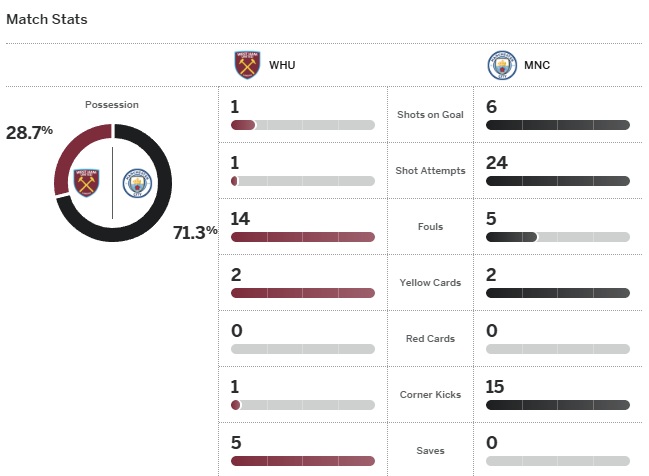The width and height of the screenshot is (649, 476).
Task: Click the Corner Kicks stat label
Action: (x=431, y=394)
